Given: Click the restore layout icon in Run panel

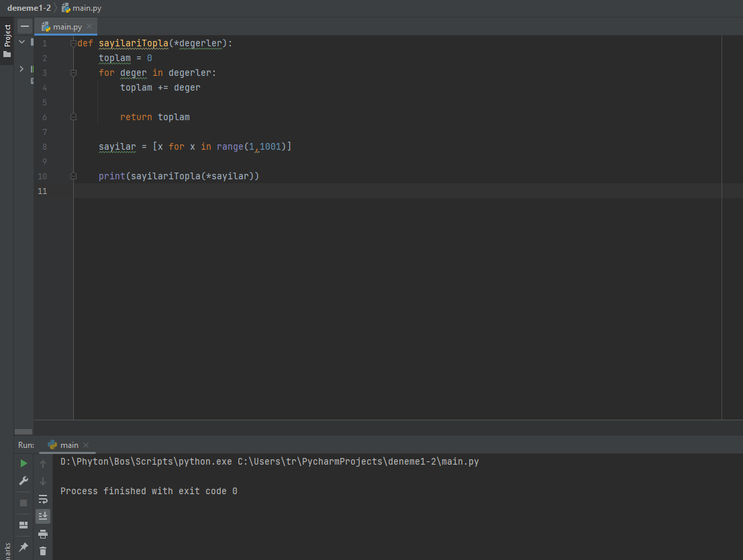Looking at the screenshot, I should coord(23,524).
